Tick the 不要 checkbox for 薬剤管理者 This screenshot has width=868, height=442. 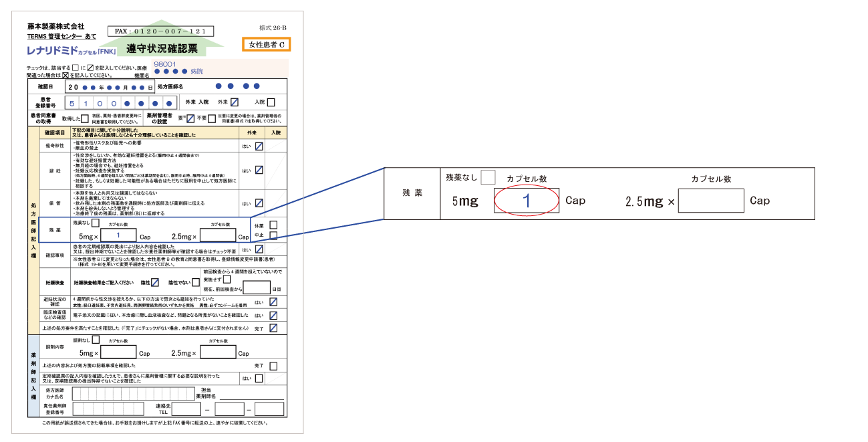coord(212,118)
